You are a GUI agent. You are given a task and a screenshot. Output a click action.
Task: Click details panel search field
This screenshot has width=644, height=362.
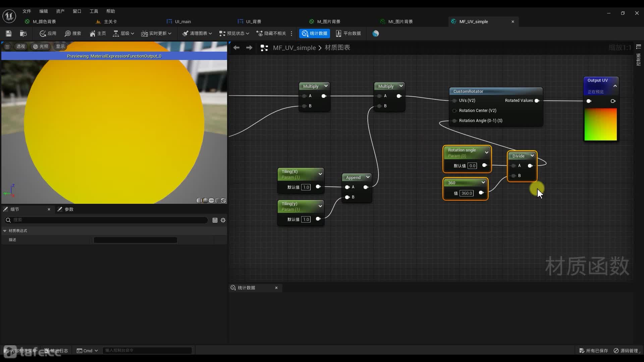pyautogui.click(x=106, y=220)
